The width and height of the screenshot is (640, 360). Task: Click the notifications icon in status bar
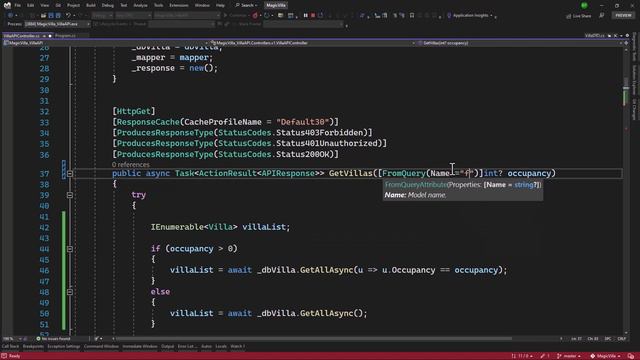tap(631, 356)
